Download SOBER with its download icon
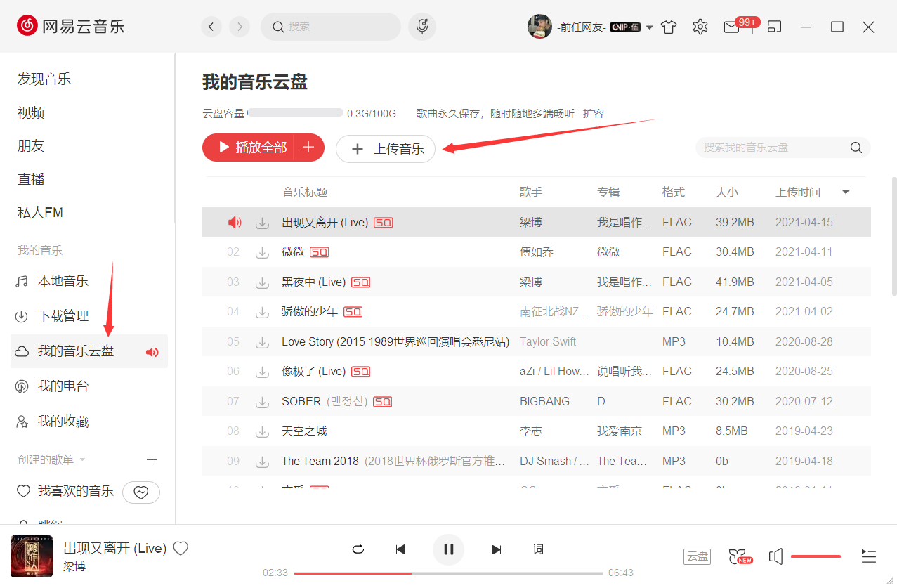Screen dimensions: 897x588 coord(262,402)
